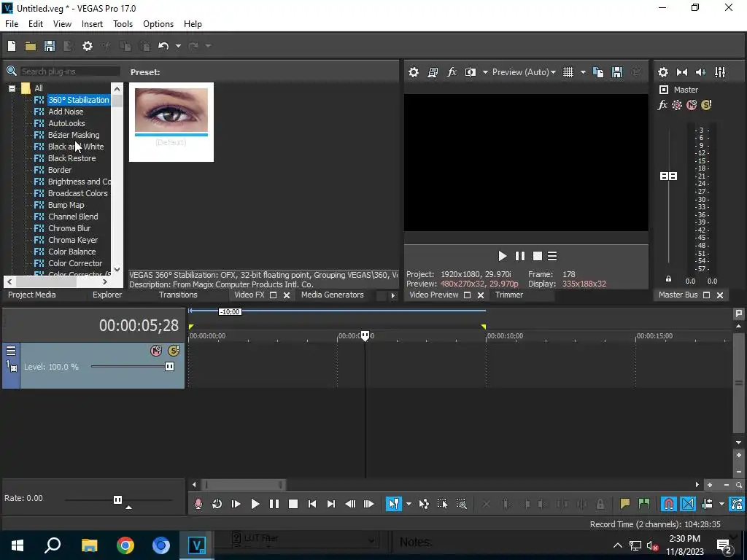Create a new project with the New icon
The image size is (747, 560).
[x=12, y=46]
